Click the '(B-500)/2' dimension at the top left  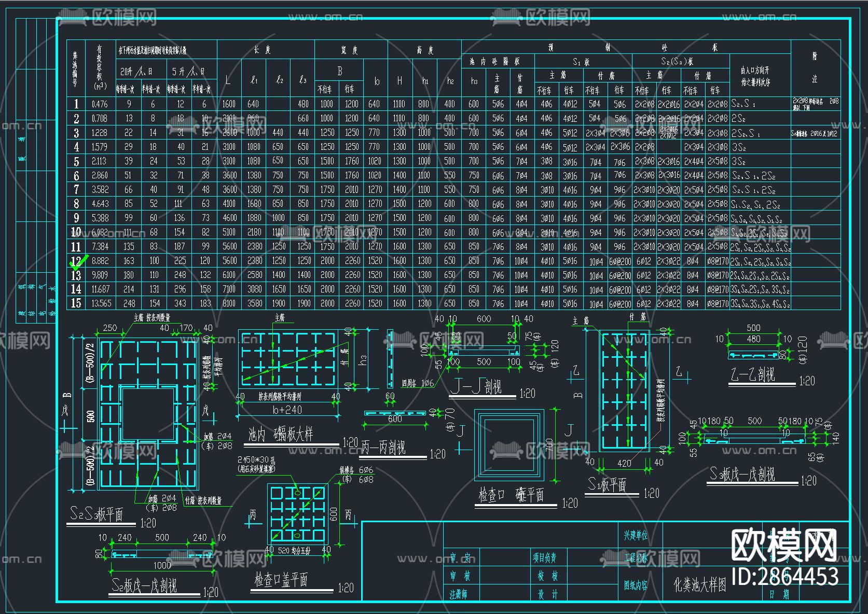90,364
